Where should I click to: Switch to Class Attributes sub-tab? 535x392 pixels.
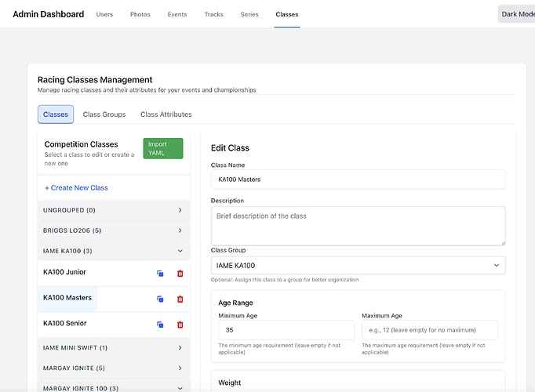click(166, 114)
